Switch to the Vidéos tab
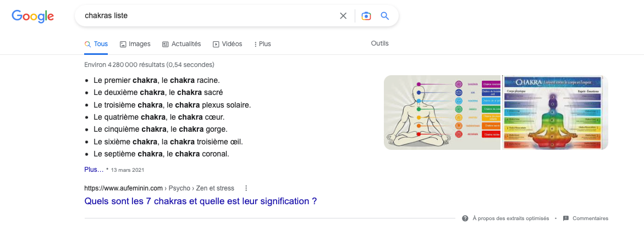 [x=227, y=44]
